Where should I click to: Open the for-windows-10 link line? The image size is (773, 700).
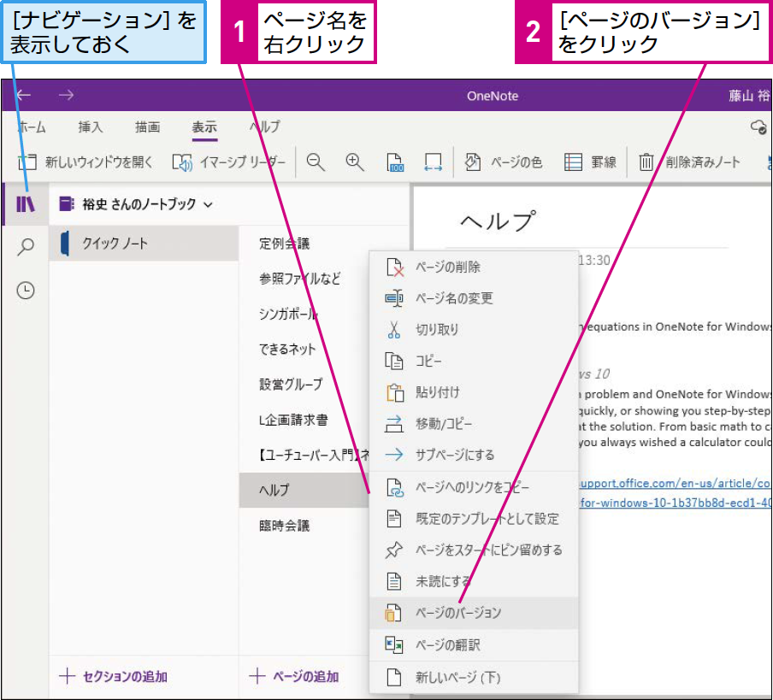point(675,503)
